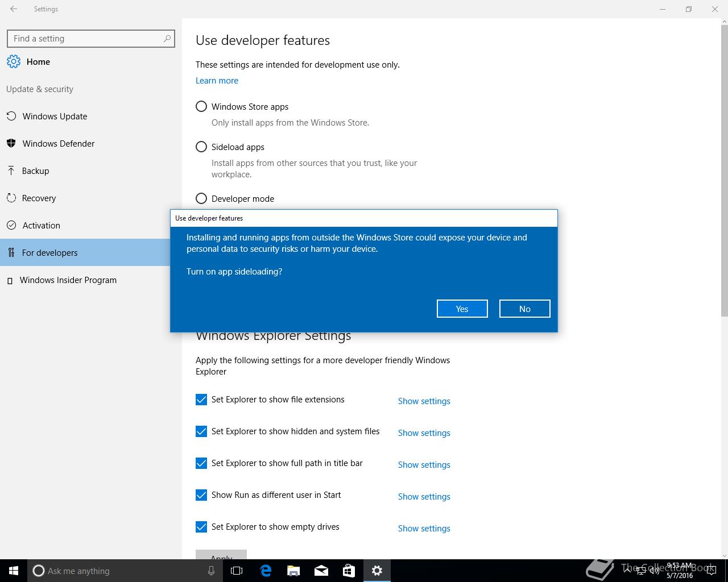Viewport: 728px width, 582px height.
Task: Launch Microsoft Edge from taskbar
Action: pyautogui.click(x=266, y=571)
